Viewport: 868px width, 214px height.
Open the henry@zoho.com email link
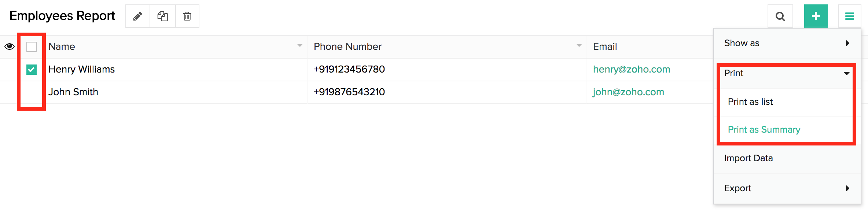click(631, 69)
